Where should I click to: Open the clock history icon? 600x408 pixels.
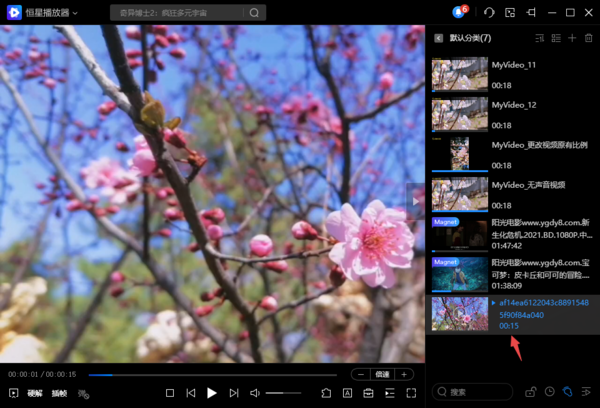tap(549, 392)
